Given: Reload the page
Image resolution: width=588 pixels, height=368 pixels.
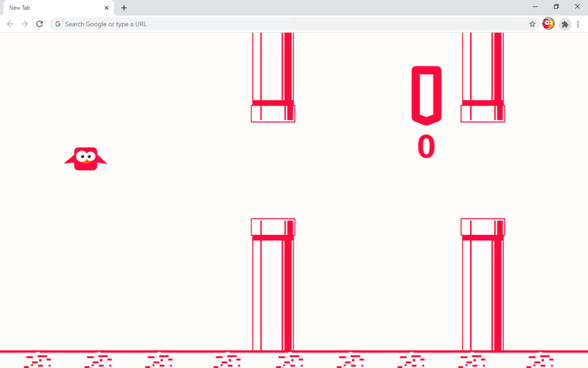Looking at the screenshot, I should (40, 24).
